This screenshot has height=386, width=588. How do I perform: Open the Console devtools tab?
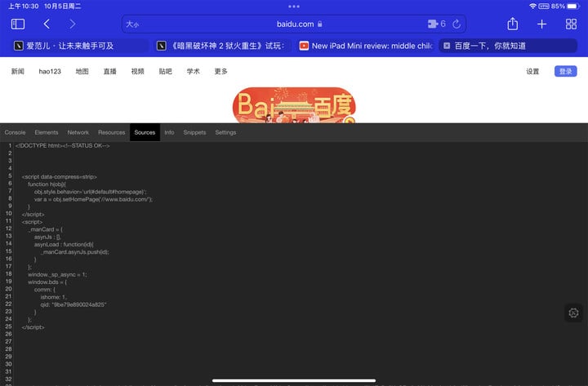point(15,132)
